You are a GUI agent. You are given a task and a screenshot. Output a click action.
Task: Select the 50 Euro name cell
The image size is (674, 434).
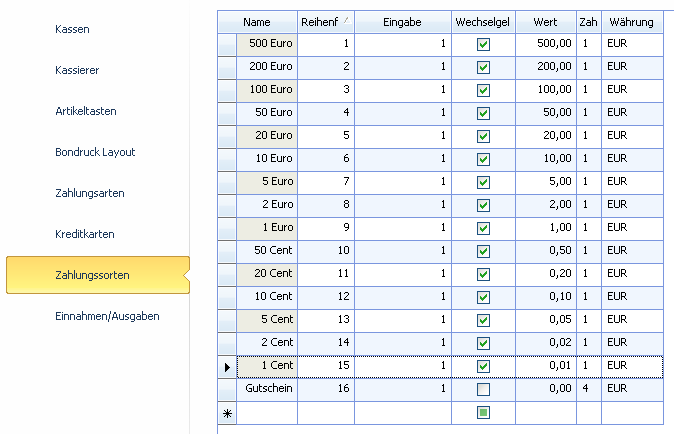coord(267,113)
